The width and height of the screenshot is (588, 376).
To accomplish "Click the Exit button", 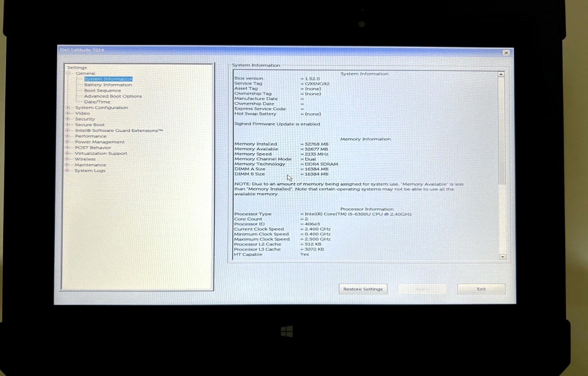I will pos(481,289).
